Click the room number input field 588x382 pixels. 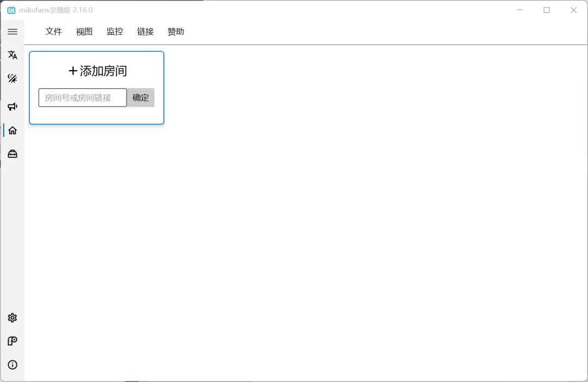(x=82, y=97)
